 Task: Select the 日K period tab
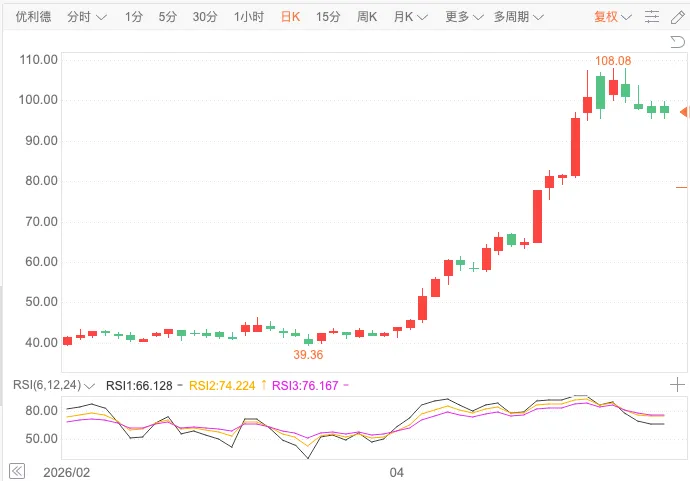pyautogui.click(x=290, y=17)
